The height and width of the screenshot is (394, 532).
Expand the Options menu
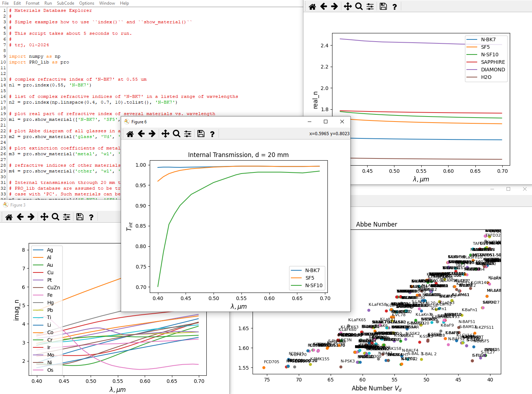pos(87,3)
